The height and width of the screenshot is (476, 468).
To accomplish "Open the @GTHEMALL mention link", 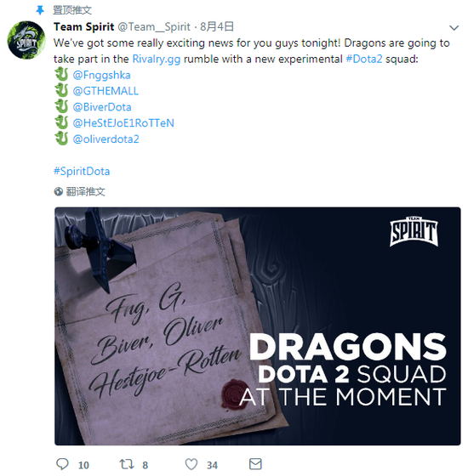I will [x=106, y=91].
